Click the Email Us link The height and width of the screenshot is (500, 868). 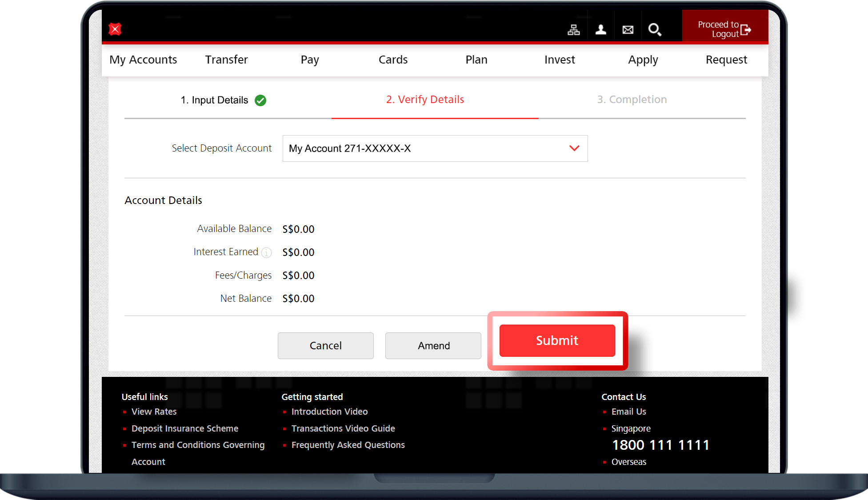628,412
